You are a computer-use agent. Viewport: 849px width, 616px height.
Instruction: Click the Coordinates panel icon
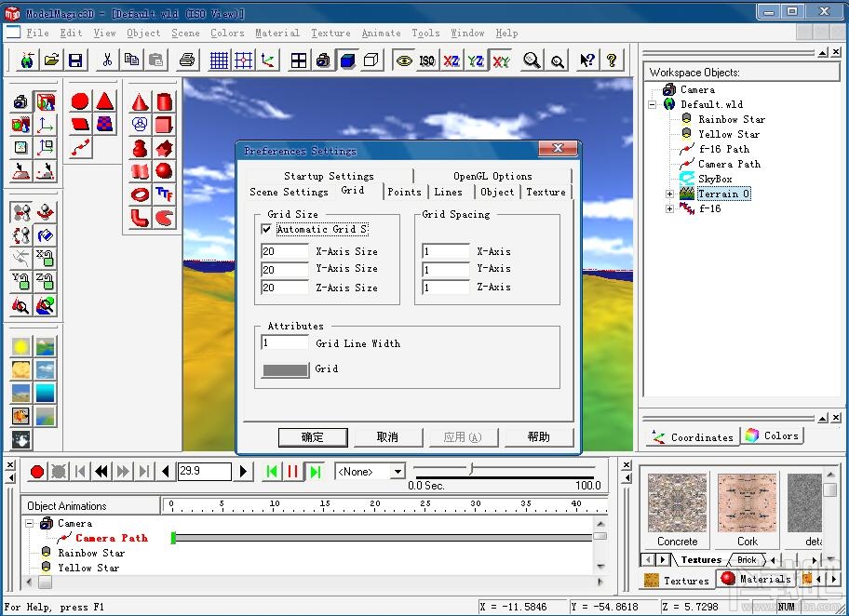[x=658, y=435]
